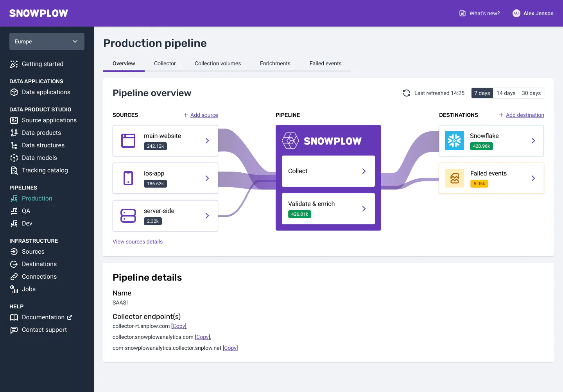Click the Production pipeline icon in sidebar

click(x=14, y=199)
